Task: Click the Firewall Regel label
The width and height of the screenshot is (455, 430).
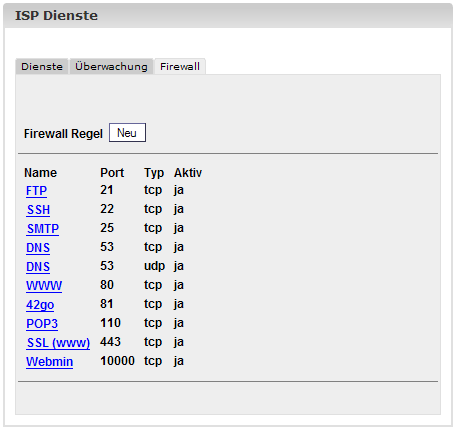Action: pos(63,134)
